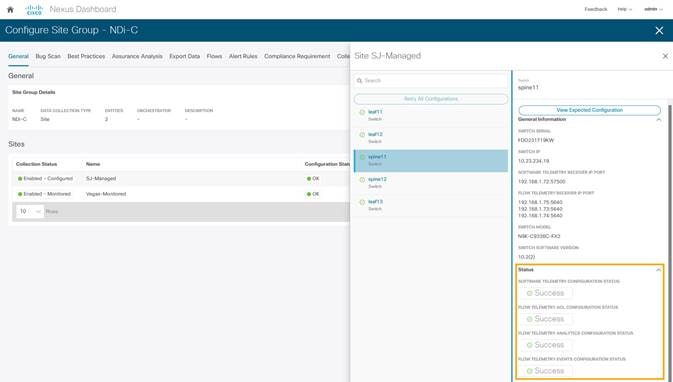Open the Best Practices tab
Screen dimensions: 673x382
(86, 56)
